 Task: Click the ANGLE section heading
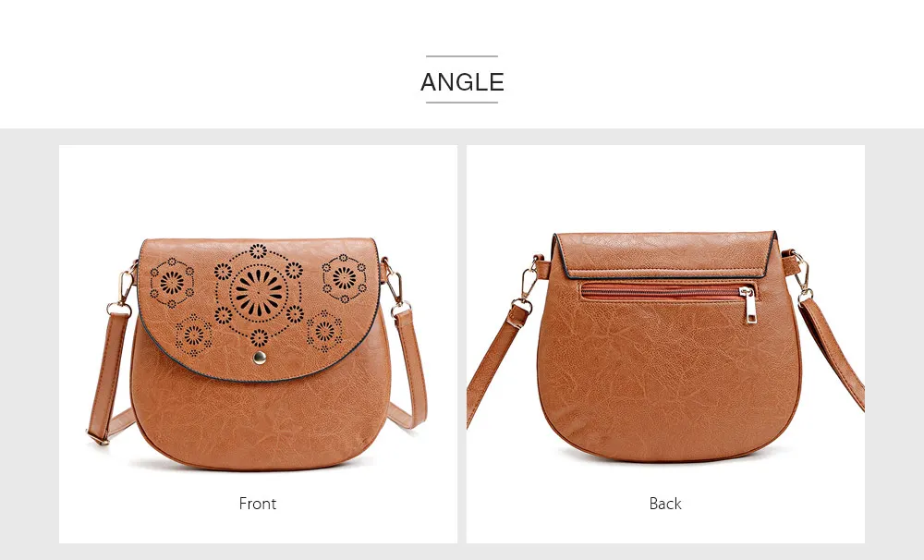pos(462,82)
